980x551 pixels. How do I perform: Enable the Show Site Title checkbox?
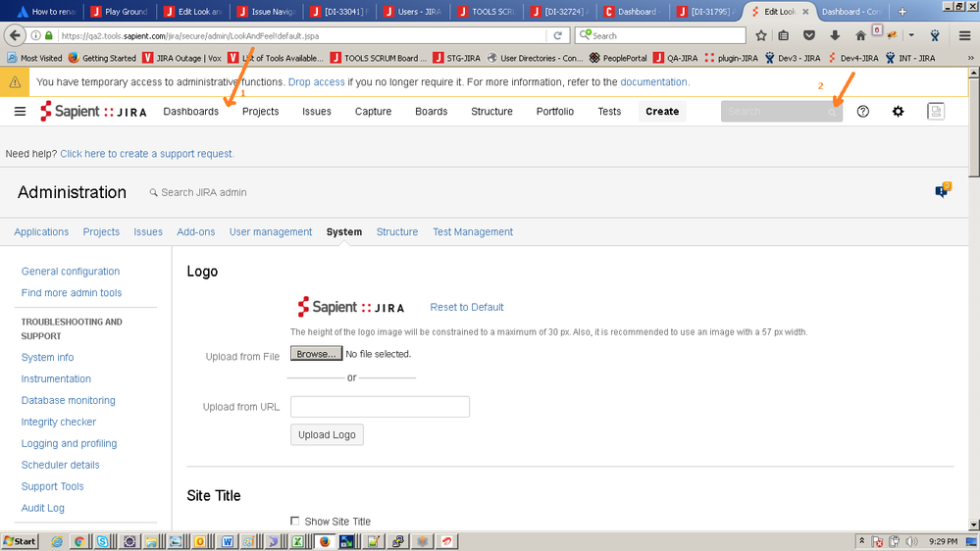(295, 521)
